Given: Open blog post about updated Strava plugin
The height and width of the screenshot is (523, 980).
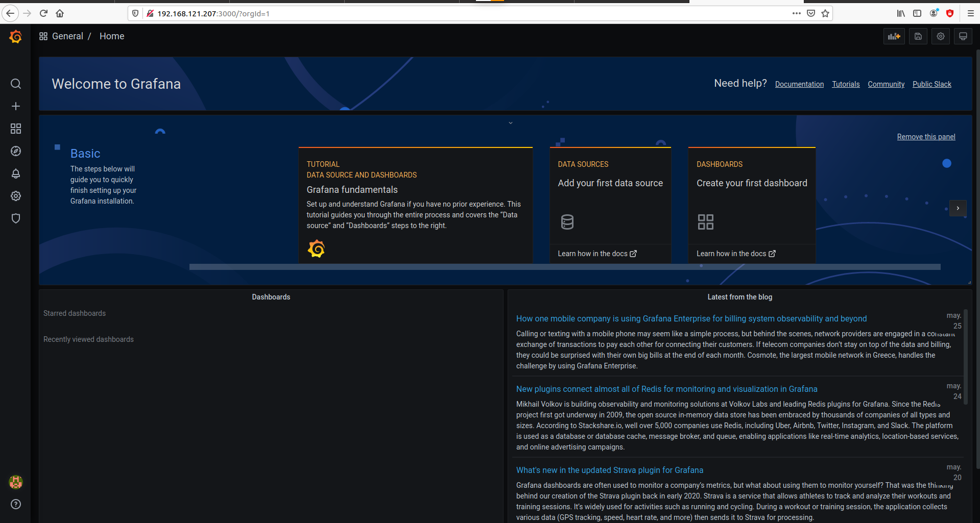Looking at the screenshot, I should [609, 470].
